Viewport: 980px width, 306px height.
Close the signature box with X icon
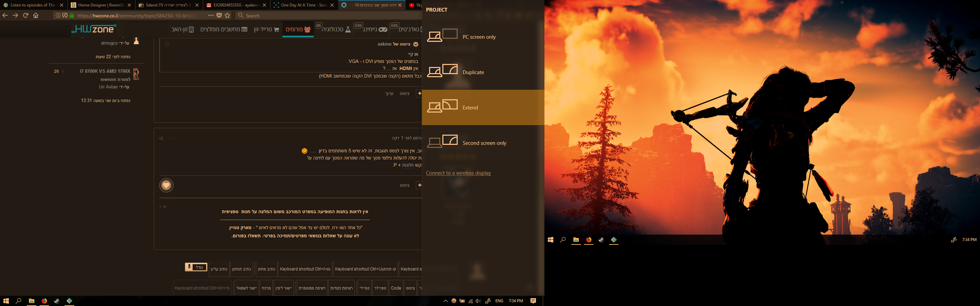[x=165, y=206]
